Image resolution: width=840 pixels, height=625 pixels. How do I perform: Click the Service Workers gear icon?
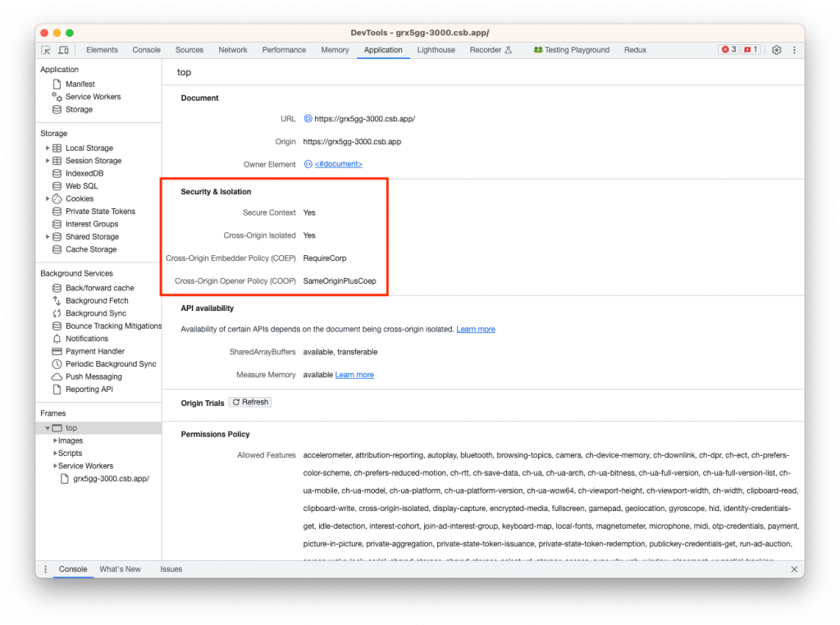pos(57,97)
